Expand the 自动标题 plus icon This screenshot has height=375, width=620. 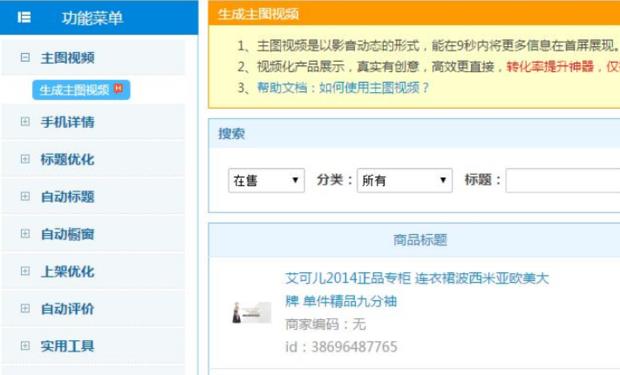coord(25,196)
